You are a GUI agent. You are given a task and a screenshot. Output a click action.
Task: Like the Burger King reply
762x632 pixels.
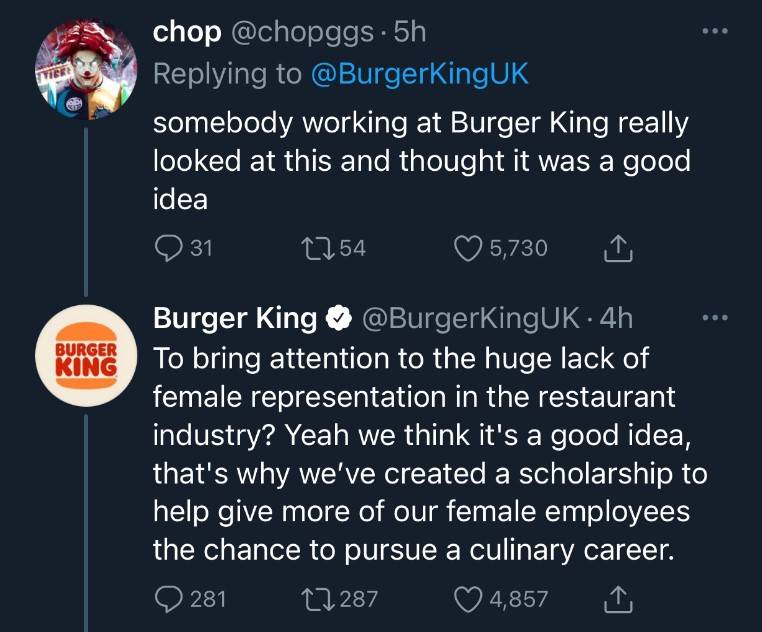click(468, 599)
